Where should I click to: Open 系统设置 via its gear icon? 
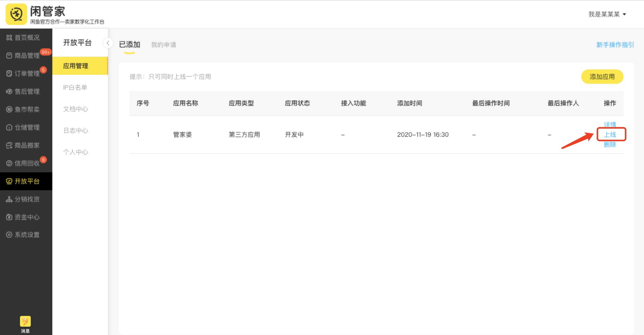9,235
